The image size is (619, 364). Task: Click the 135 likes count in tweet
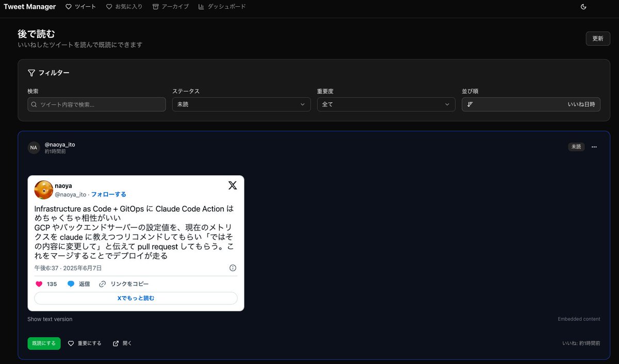(52, 284)
